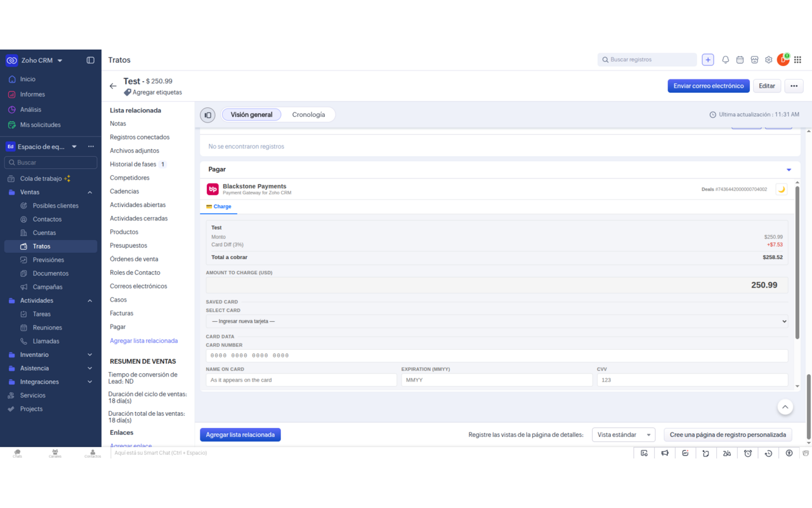The height and width of the screenshot is (508, 812).
Task: Open the alarm clock icon in the bottom bar
Action: [748, 453]
